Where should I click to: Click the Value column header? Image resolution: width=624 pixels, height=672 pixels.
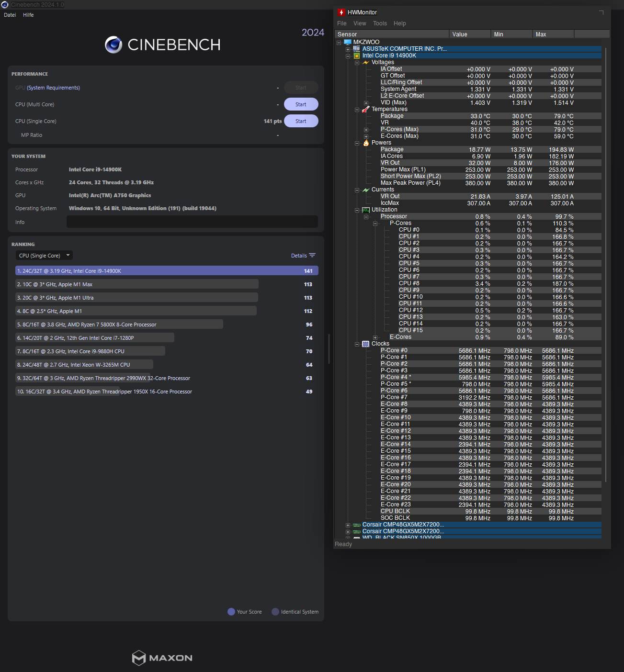point(470,34)
